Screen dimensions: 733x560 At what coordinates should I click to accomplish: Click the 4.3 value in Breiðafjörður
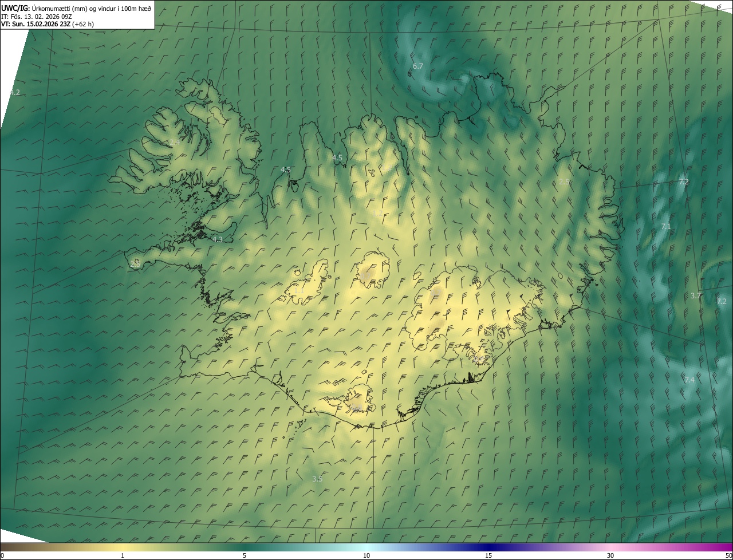click(x=218, y=239)
